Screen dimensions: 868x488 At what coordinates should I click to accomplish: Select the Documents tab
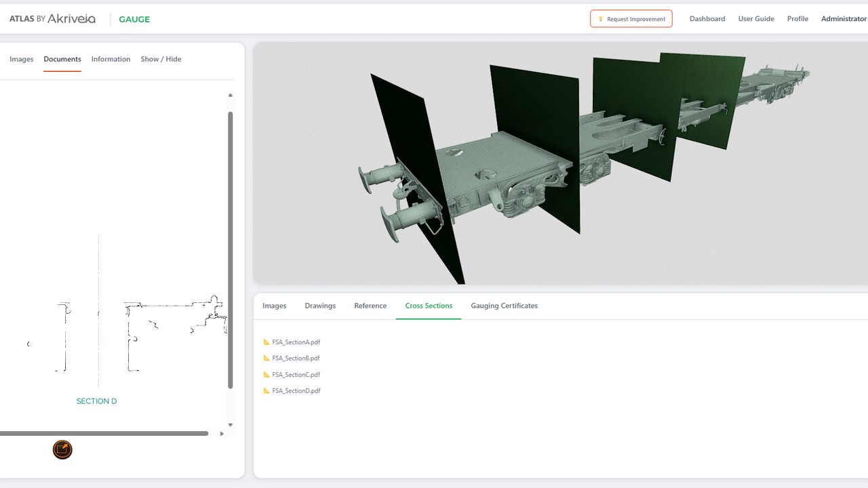point(62,59)
